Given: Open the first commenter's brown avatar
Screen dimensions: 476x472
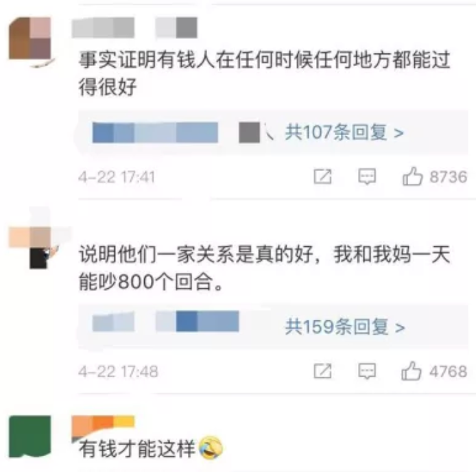Looking at the screenshot, I should [x=30, y=38].
